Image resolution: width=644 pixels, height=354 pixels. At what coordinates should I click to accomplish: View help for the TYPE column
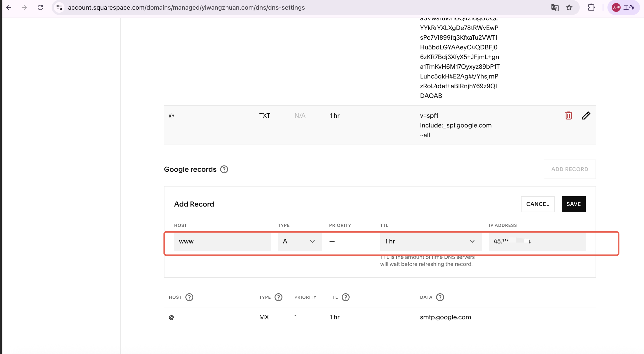pyautogui.click(x=279, y=297)
